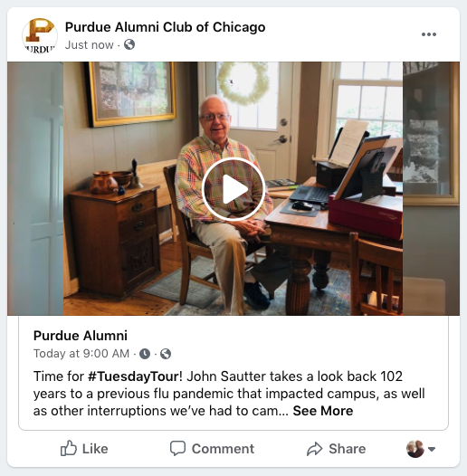
Task: Click the "Today at 9:00 AM" timestamp
Action: (81, 354)
